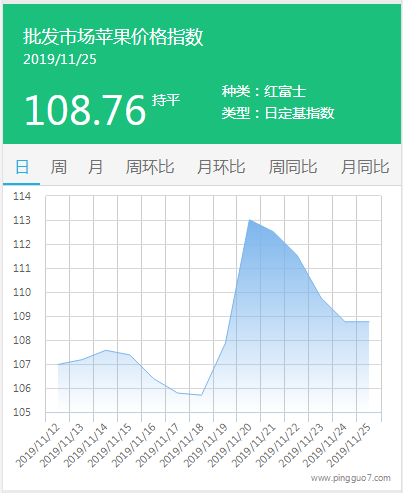Click the www.pingguo7.com link text
This screenshot has height=493, width=403.
pyautogui.click(x=351, y=478)
